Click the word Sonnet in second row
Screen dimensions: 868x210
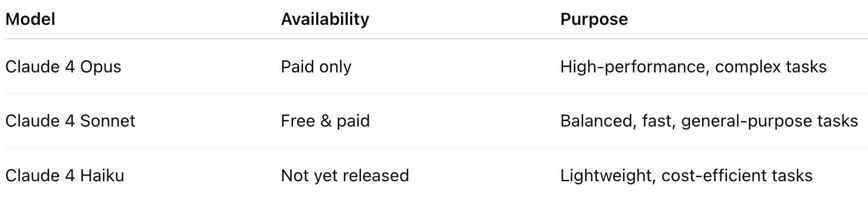click(x=108, y=121)
